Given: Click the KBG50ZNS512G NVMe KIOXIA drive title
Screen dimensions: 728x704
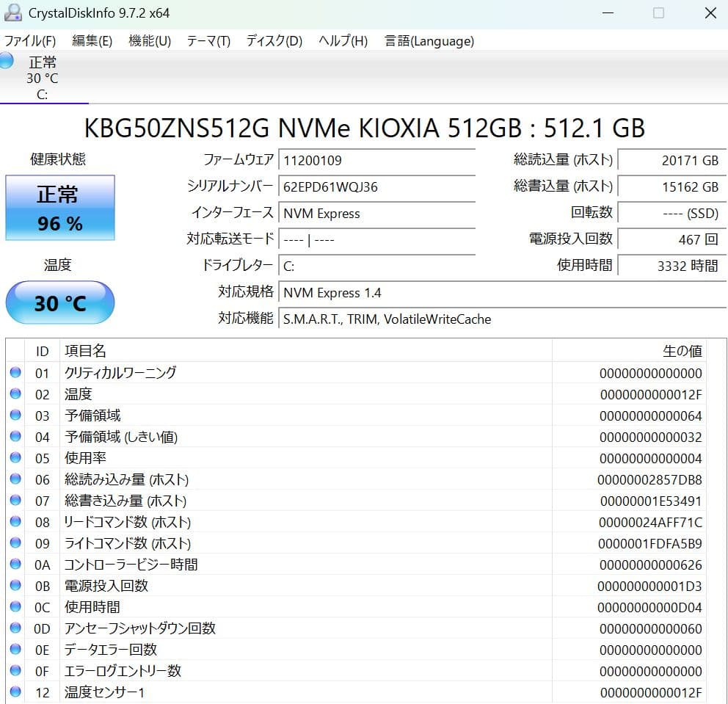Looking at the screenshot, I should [364, 128].
